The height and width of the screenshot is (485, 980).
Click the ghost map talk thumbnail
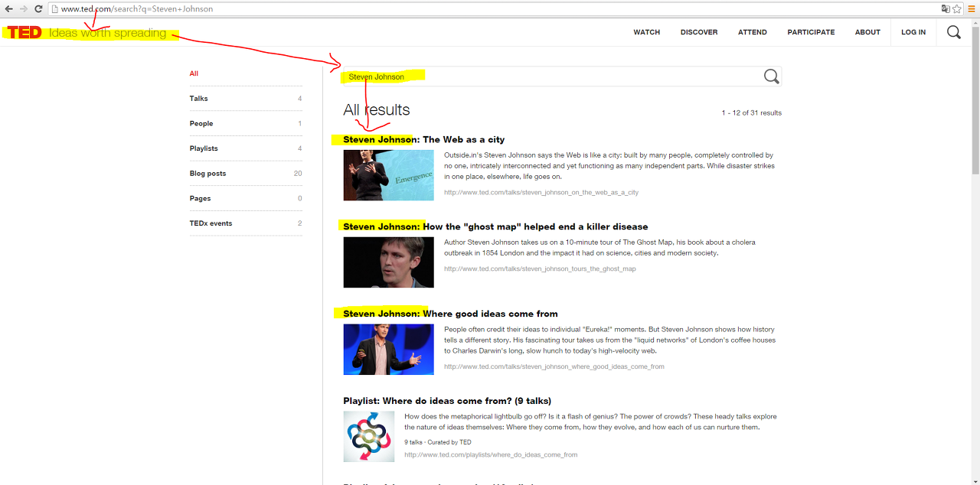coord(388,262)
